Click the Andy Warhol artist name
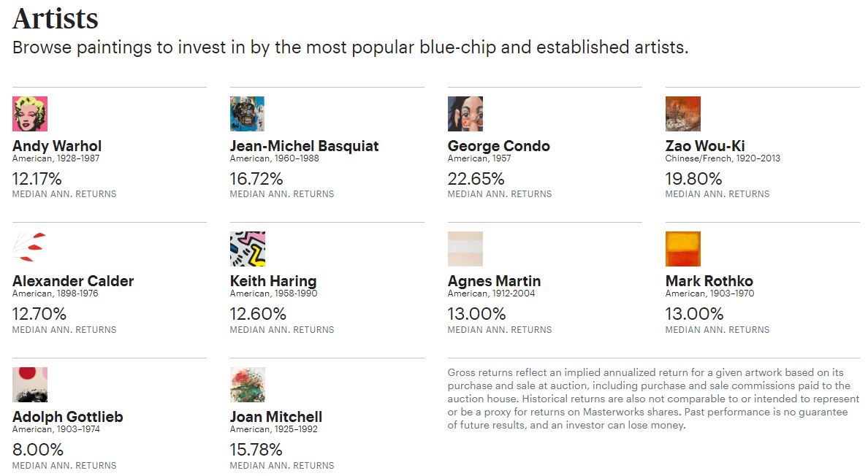 57,146
